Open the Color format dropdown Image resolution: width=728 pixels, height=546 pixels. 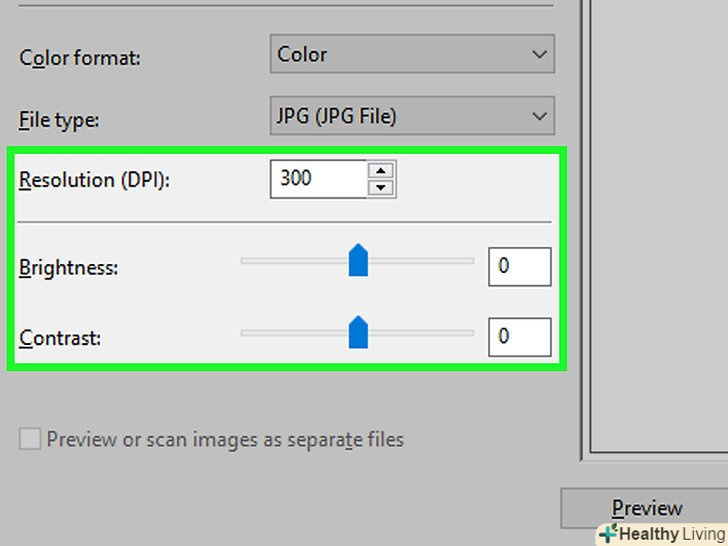click(411, 55)
